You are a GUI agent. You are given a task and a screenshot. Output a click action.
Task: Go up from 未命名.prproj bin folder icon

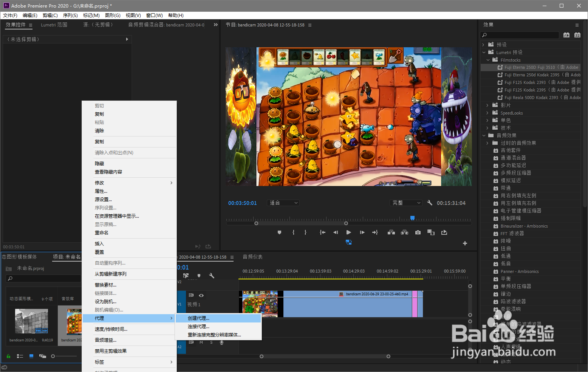click(x=9, y=268)
